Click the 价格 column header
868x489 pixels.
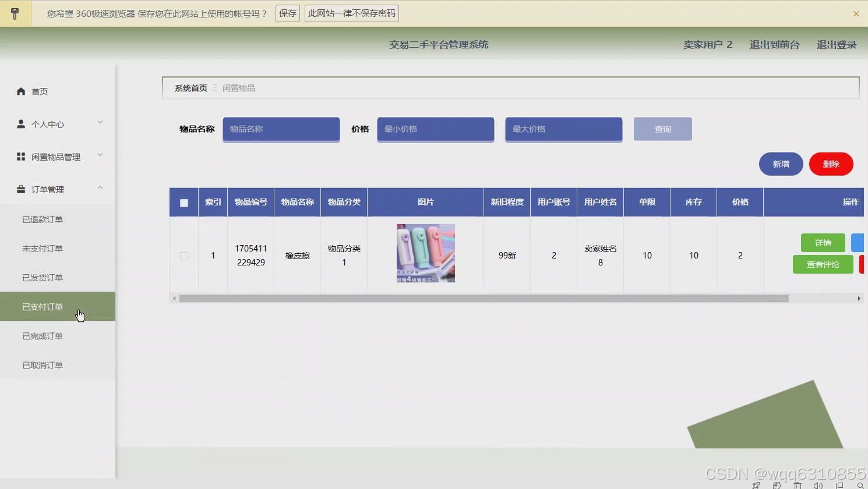[x=740, y=202]
